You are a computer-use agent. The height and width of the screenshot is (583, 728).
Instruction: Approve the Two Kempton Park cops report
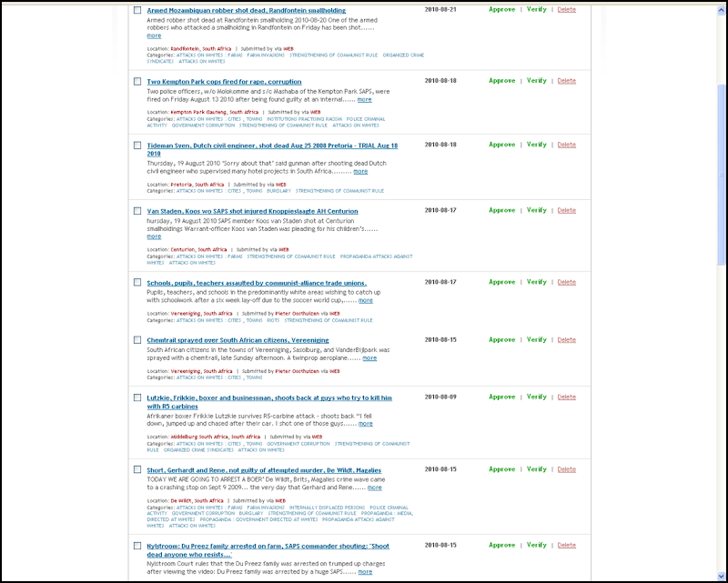point(502,80)
